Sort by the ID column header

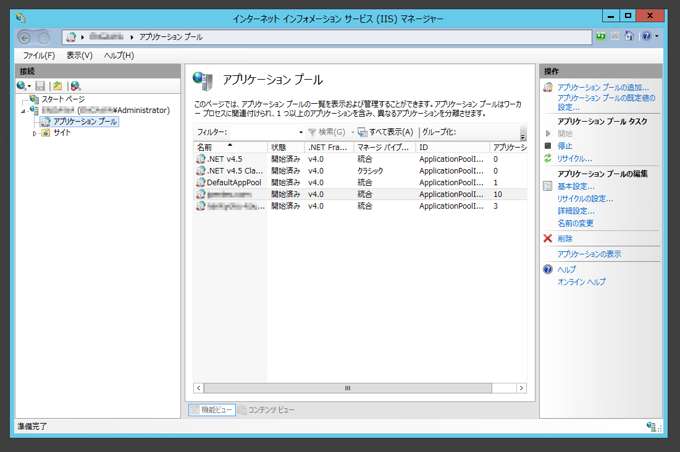coord(452,147)
